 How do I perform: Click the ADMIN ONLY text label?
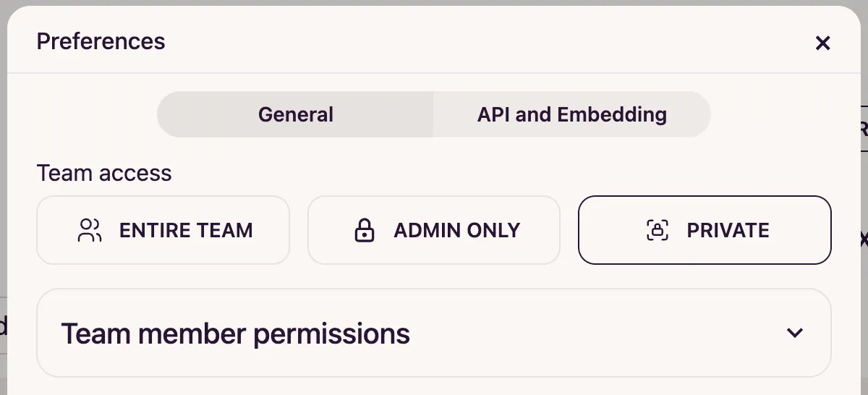coord(457,231)
